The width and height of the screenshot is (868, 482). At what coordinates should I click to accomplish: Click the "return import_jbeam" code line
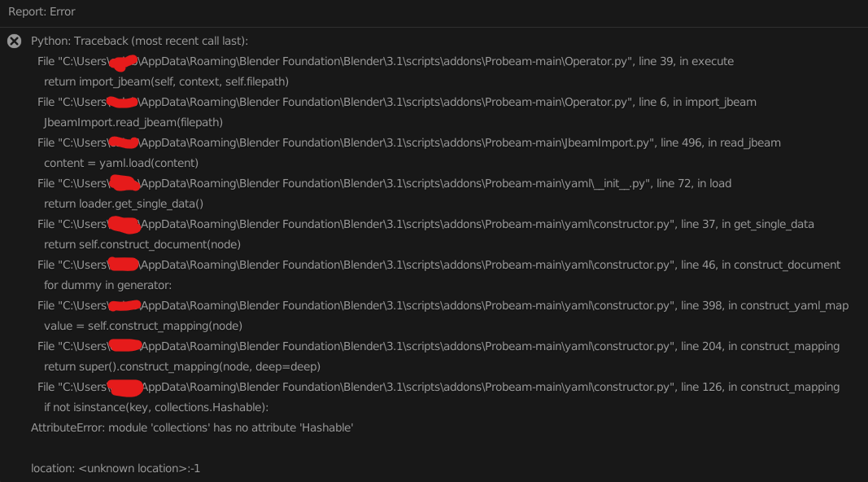pyautogui.click(x=166, y=81)
